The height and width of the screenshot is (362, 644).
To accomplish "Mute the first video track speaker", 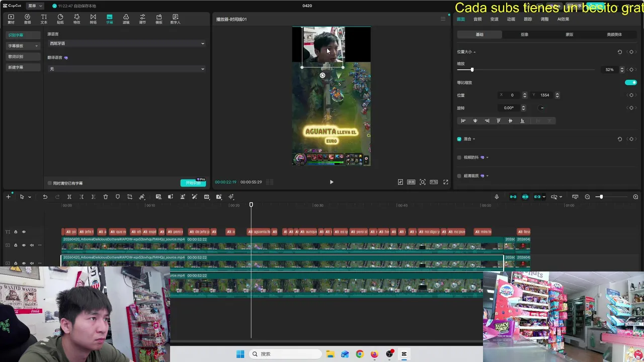I will (32, 245).
